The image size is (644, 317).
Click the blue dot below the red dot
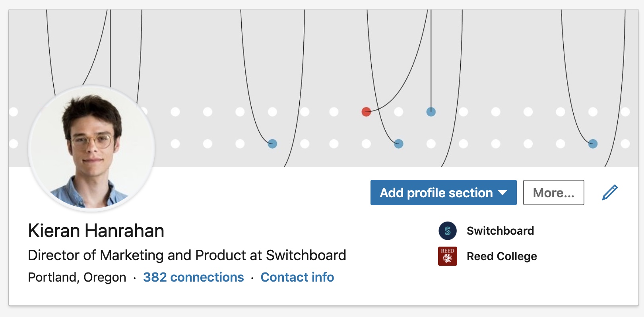399,144
